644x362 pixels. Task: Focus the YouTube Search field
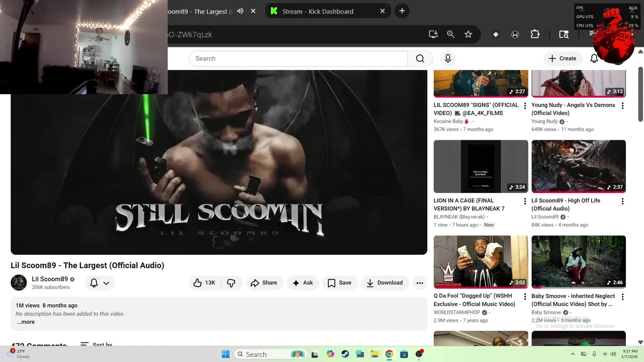coord(298,58)
